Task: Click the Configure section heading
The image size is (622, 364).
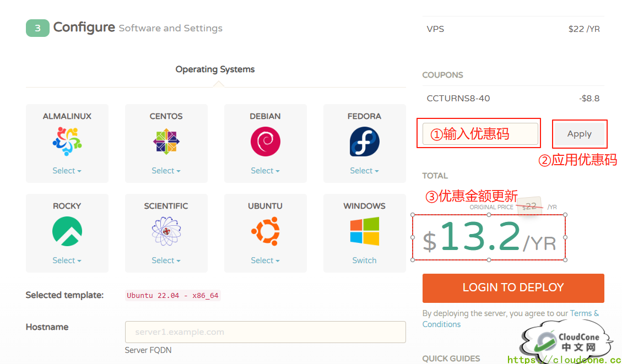Action: point(84,28)
